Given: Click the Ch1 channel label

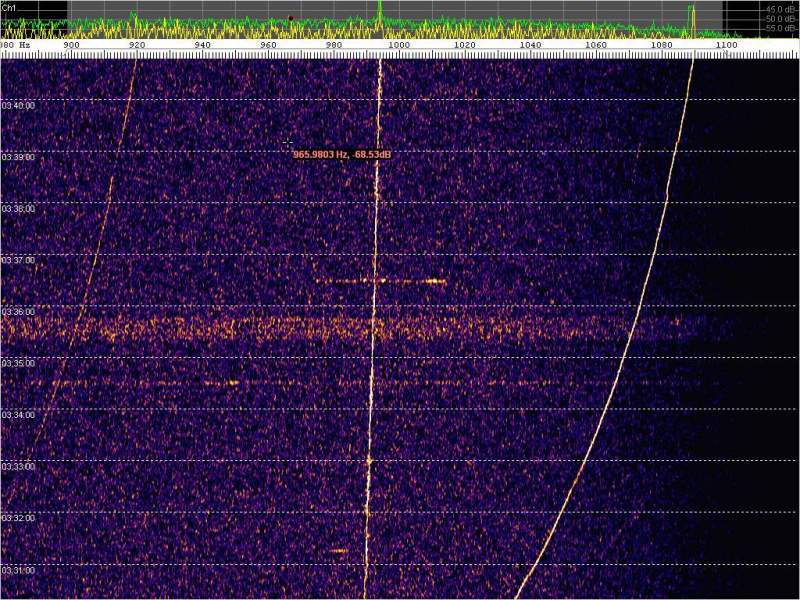Looking at the screenshot, I should tap(10, 6).
